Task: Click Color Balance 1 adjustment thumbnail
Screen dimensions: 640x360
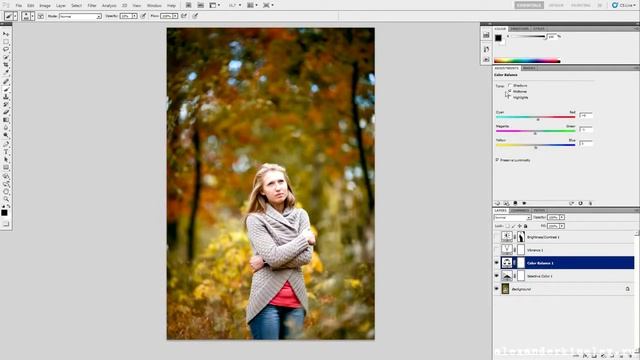Action: [x=507, y=263]
